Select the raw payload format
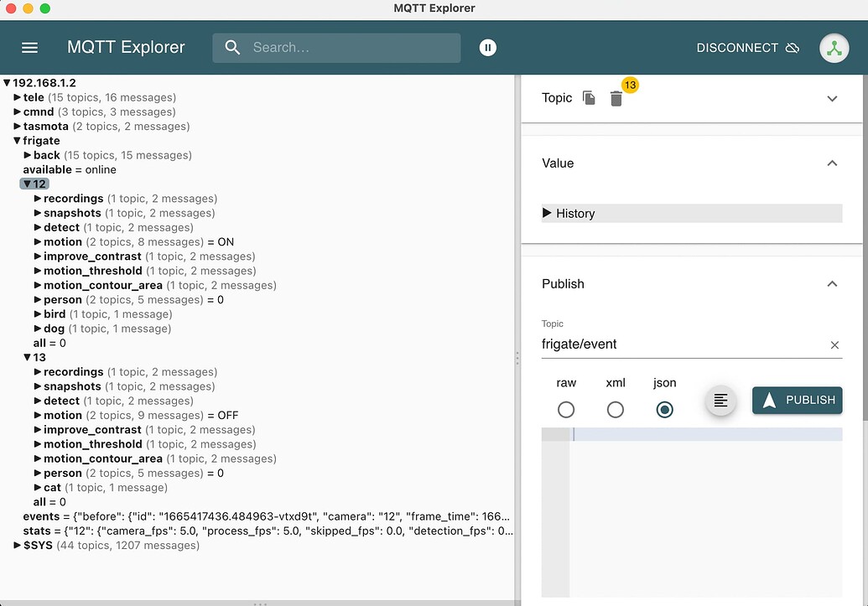This screenshot has height=606, width=868. point(566,410)
